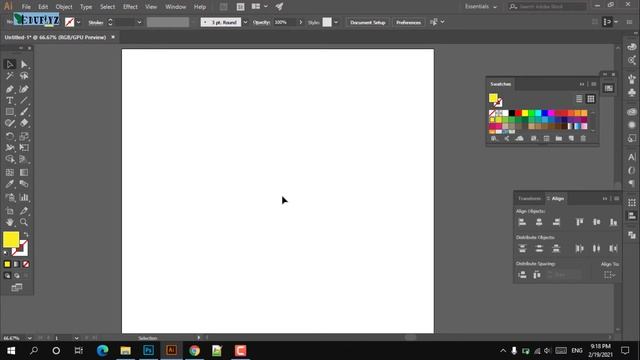Switch Swatches panel to list view
640x360 pixels.
(579, 99)
